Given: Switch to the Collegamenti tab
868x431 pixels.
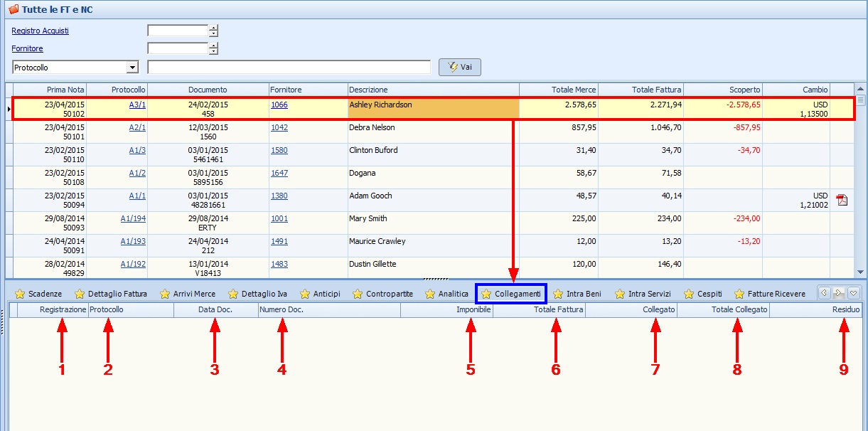Looking at the screenshot, I should coord(518,294).
